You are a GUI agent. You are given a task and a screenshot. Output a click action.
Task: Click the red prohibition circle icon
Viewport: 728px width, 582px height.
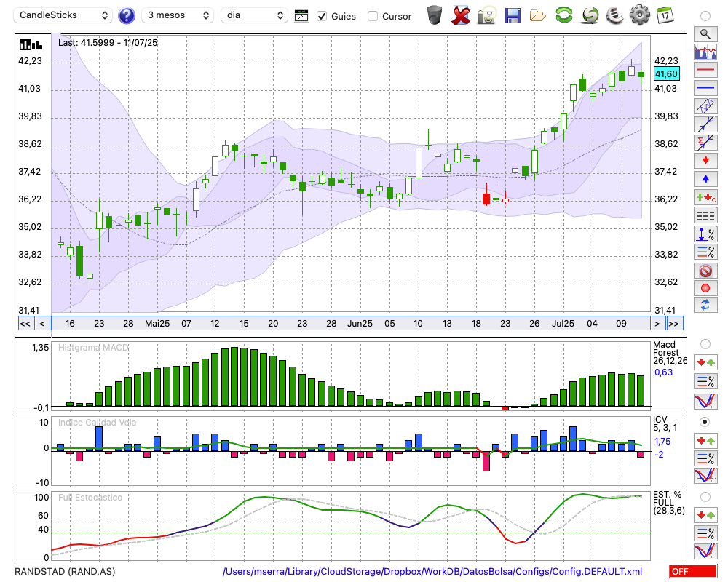705,271
